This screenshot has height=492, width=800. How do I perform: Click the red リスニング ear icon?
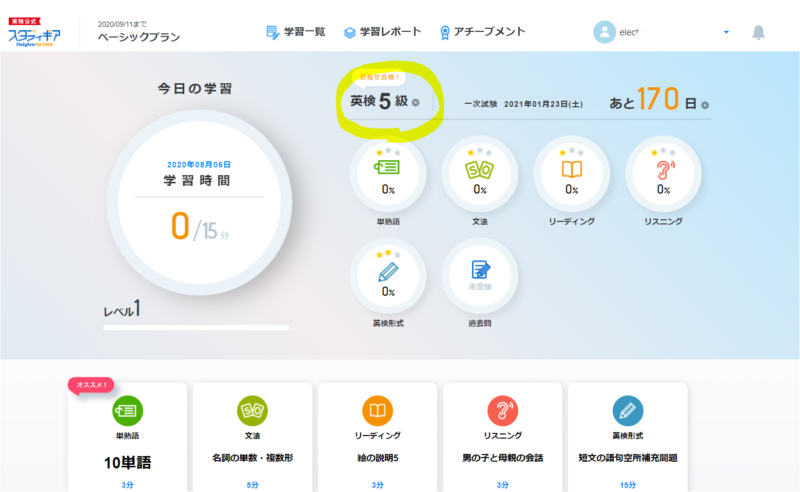503,410
